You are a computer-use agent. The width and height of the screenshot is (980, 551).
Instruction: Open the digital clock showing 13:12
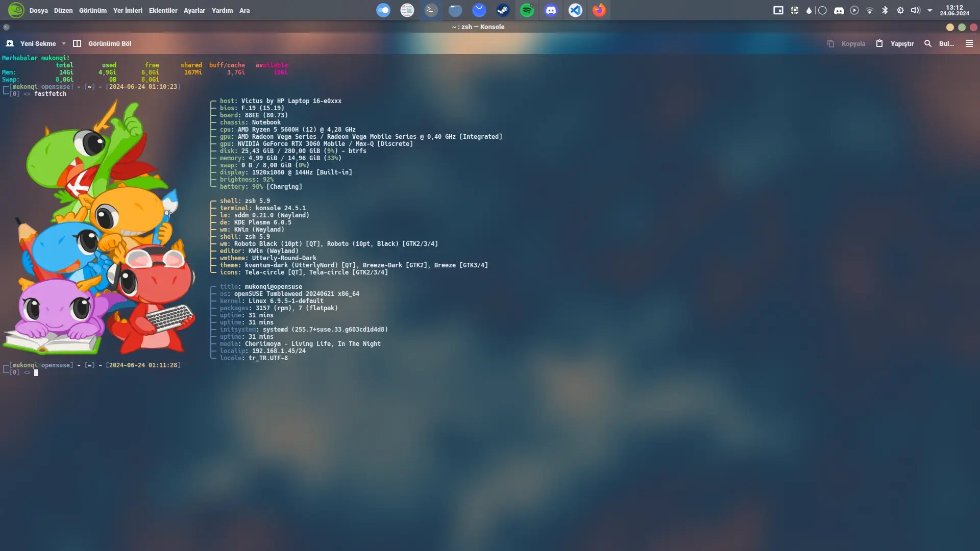(x=954, y=10)
